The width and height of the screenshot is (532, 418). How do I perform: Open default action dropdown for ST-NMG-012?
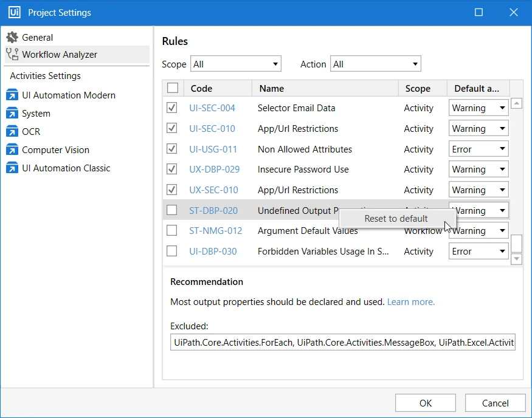pos(482,231)
